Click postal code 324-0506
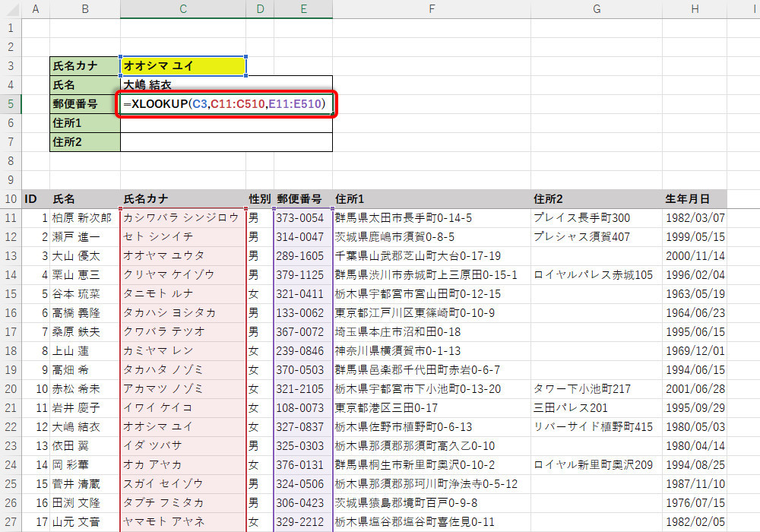The image size is (760, 532). pos(303,484)
